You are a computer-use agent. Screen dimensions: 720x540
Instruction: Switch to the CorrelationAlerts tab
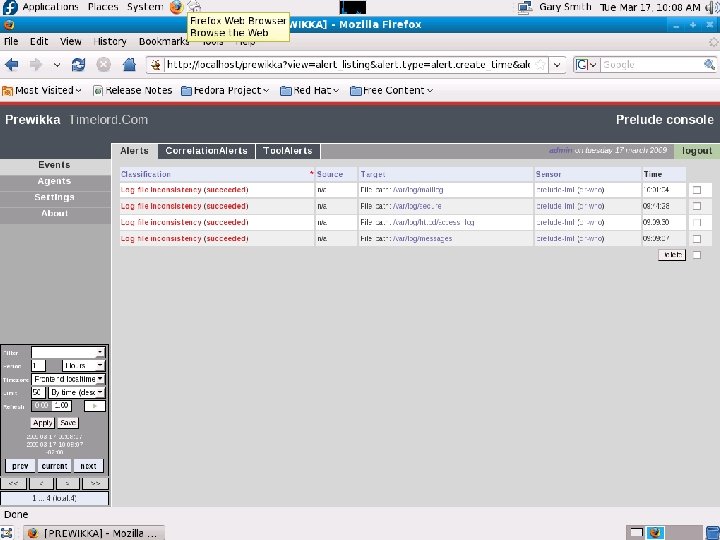pos(206,151)
